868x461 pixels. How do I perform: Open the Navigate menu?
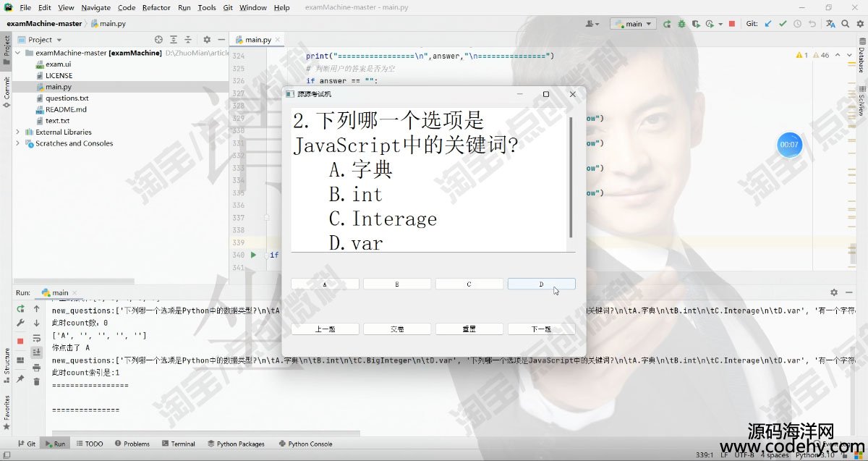click(x=96, y=7)
